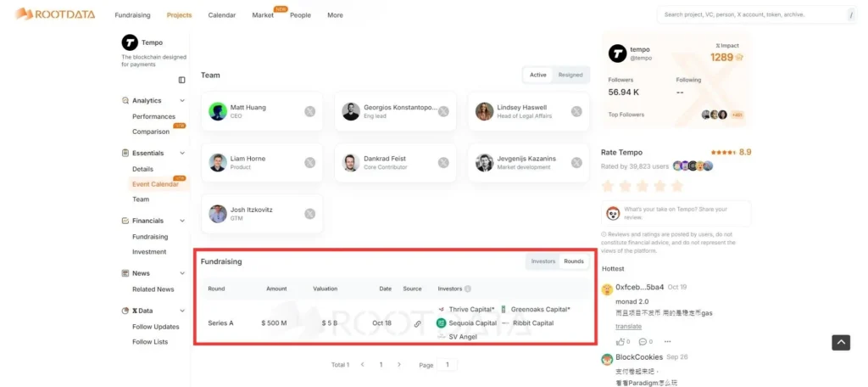Click the Investors info icon
868x387 pixels.
pos(468,289)
